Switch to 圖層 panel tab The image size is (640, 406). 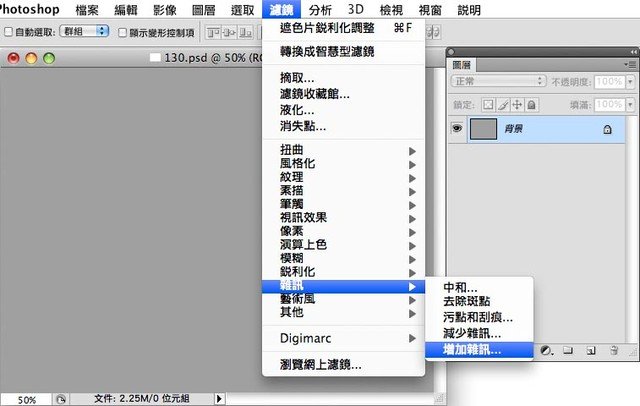(x=462, y=64)
